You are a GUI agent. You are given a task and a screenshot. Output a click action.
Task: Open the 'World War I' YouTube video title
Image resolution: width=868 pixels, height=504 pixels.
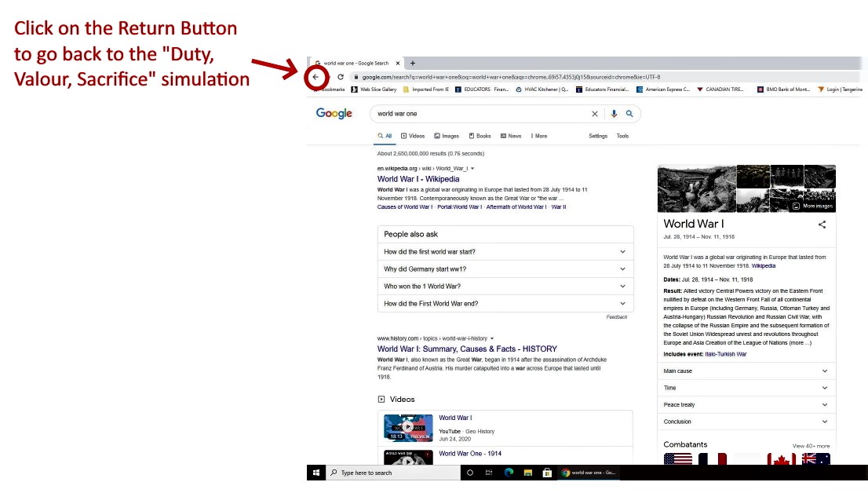(456, 418)
